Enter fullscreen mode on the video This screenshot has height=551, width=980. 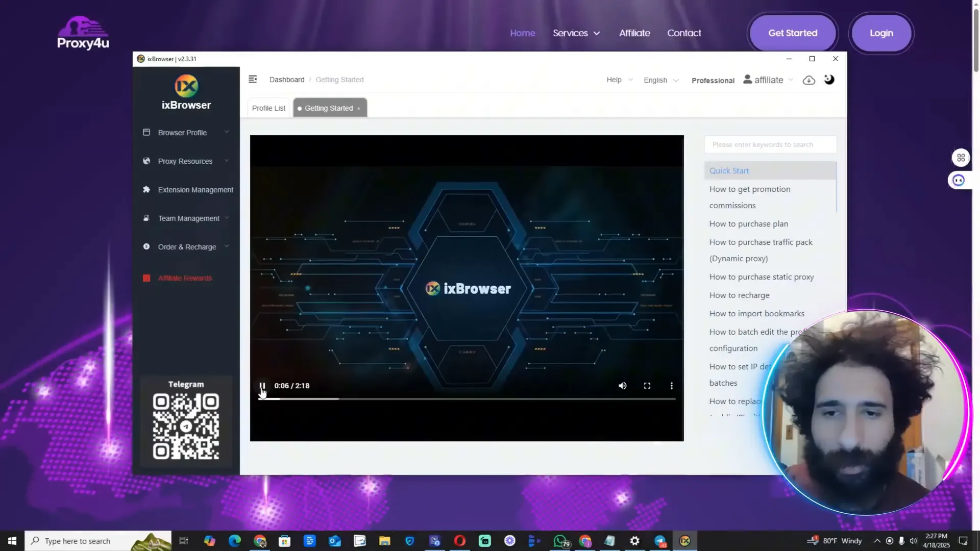pyautogui.click(x=647, y=386)
